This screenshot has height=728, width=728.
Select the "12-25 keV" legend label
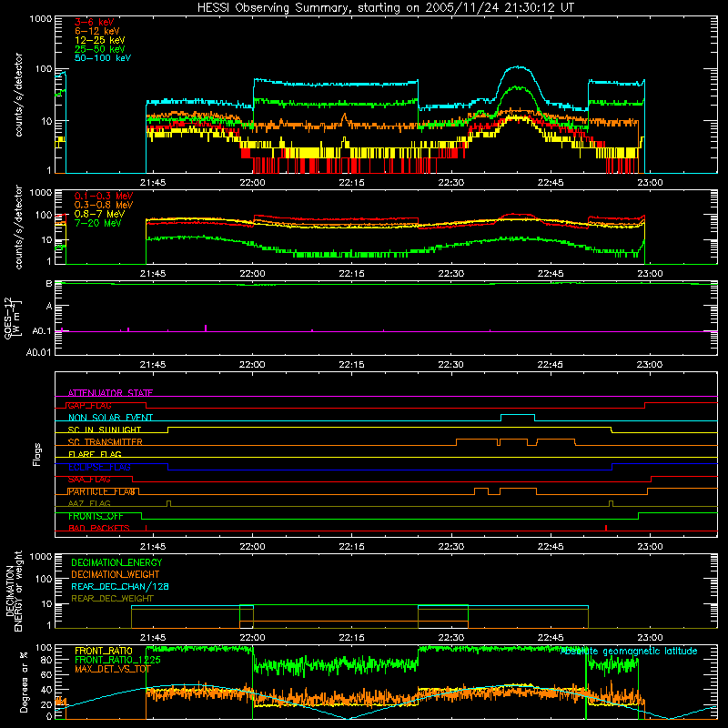(100, 40)
